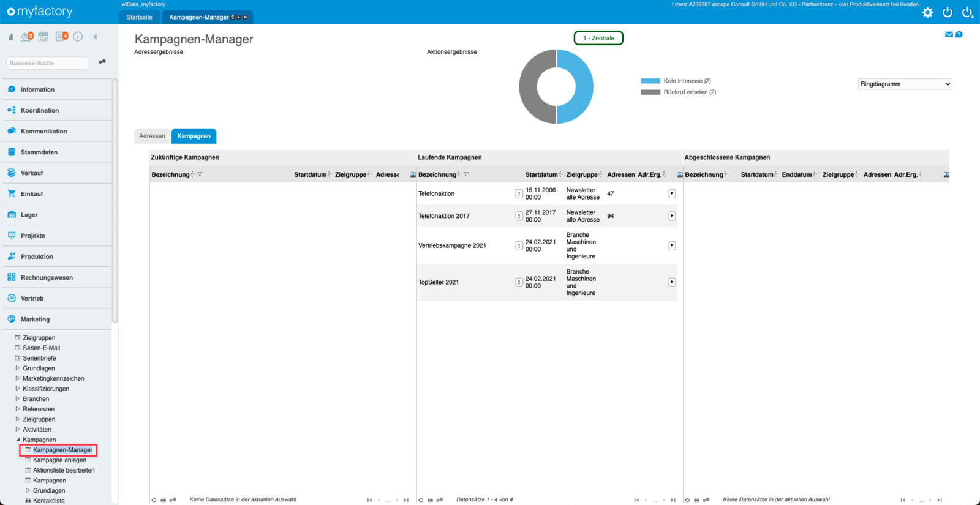Open the Startseite tab
This screenshot has height=505, width=980.
point(139,17)
